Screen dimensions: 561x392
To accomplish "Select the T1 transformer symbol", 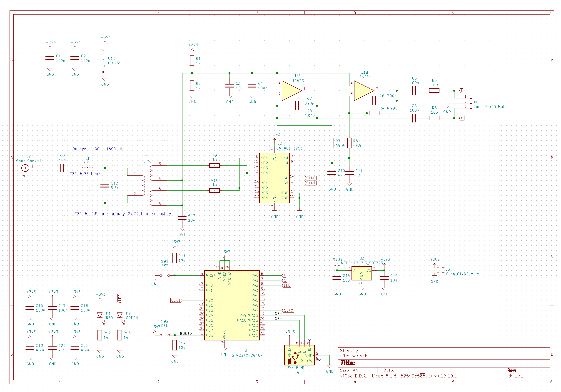I will [x=147, y=186].
